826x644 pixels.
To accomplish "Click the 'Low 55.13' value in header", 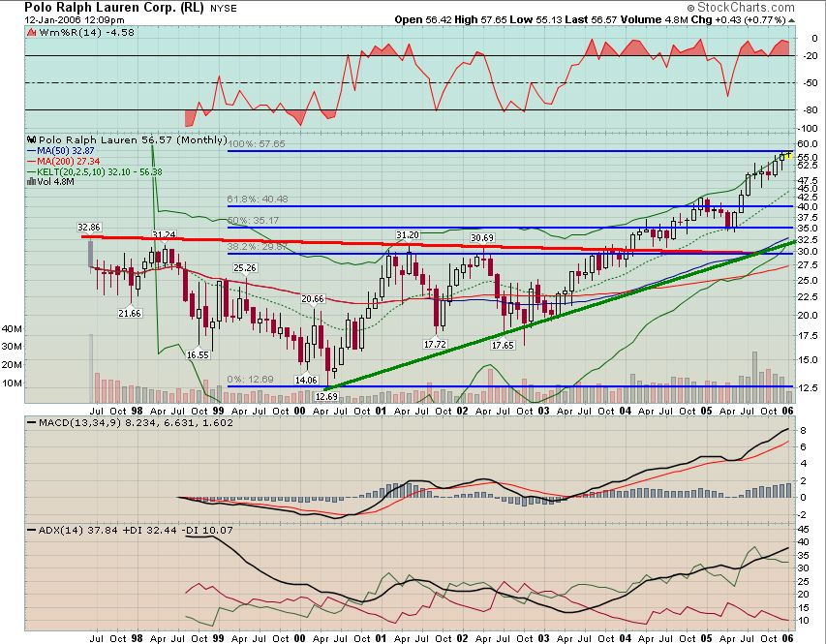I will click(536, 20).
